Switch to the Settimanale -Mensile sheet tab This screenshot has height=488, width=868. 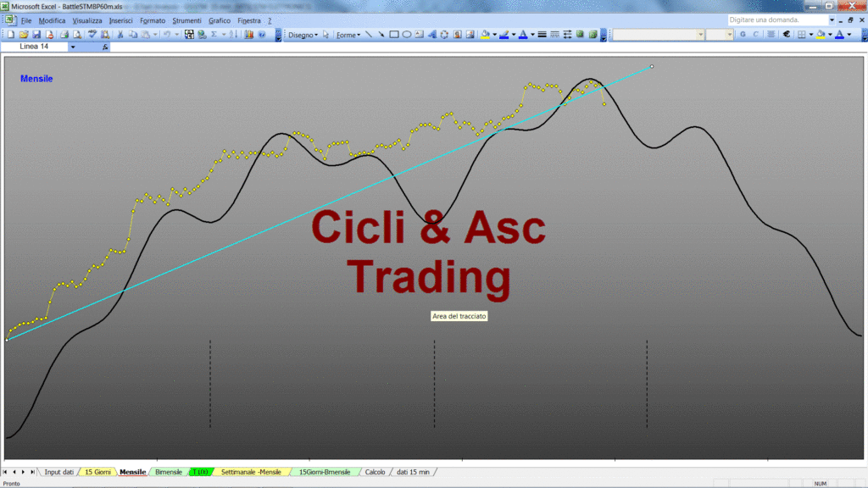coord(251,472)
